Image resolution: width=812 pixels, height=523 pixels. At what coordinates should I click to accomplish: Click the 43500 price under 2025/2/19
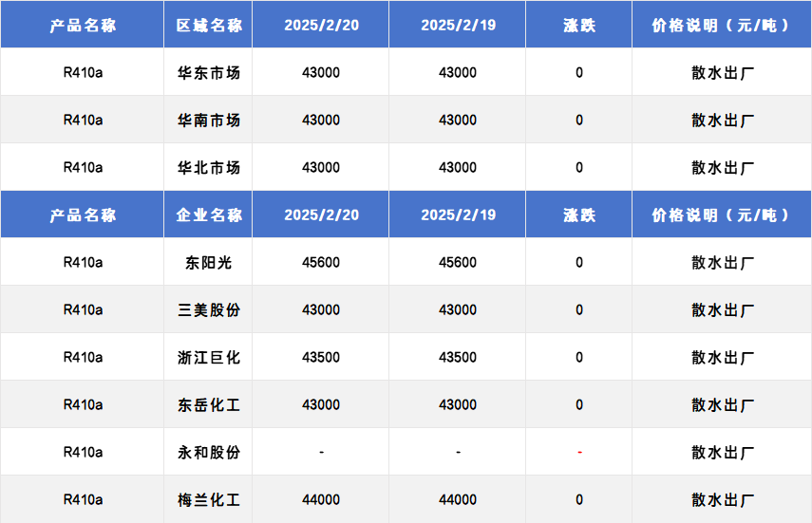coord(458,357)
